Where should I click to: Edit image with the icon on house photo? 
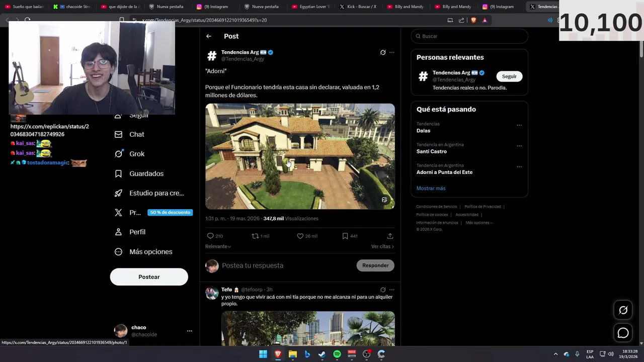pyautogui.click(x=384, y=200)
